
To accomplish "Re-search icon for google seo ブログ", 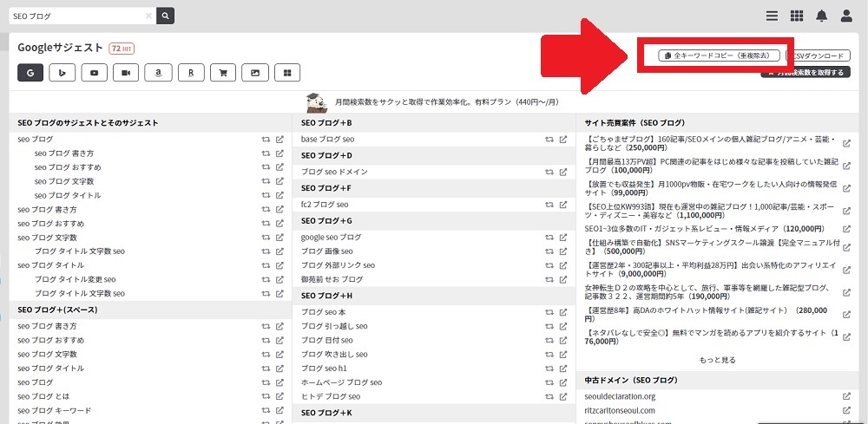I will pos(549,238).
